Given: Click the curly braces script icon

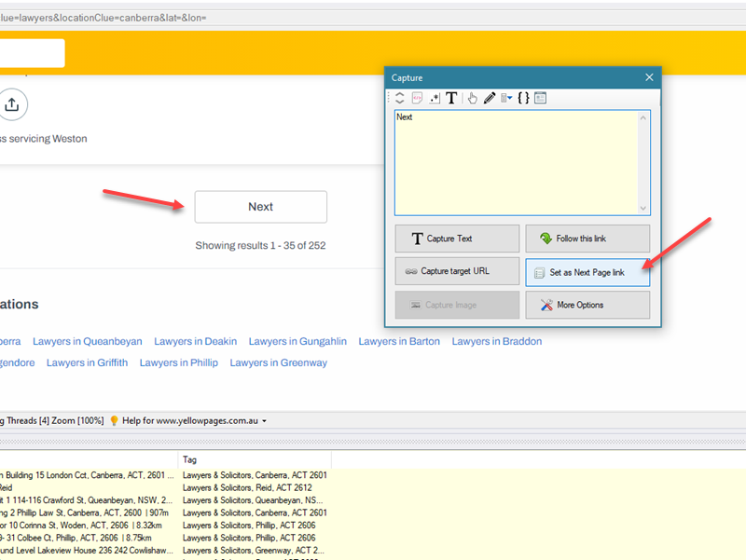Looking at the screenshot, I should [523, 98].
